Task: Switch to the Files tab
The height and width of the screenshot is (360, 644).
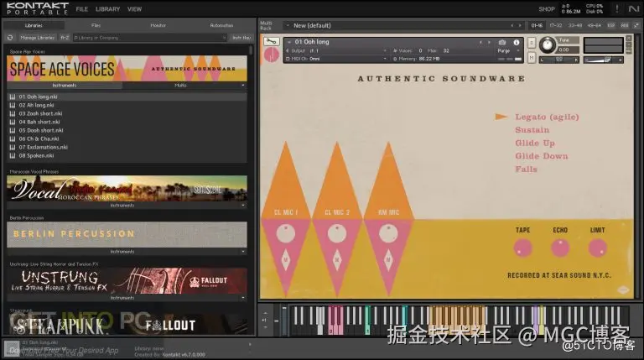Action: click(x=96, y=25)
